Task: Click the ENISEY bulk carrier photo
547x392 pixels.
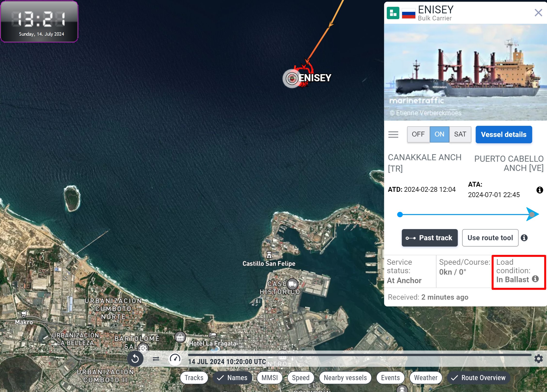Action: point(465,72)
